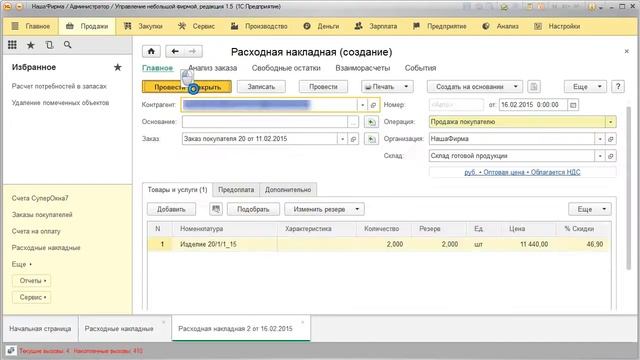Screen dimensions: 640x360
Task: Expand the Склад dropdown
Action: [600, 156]
